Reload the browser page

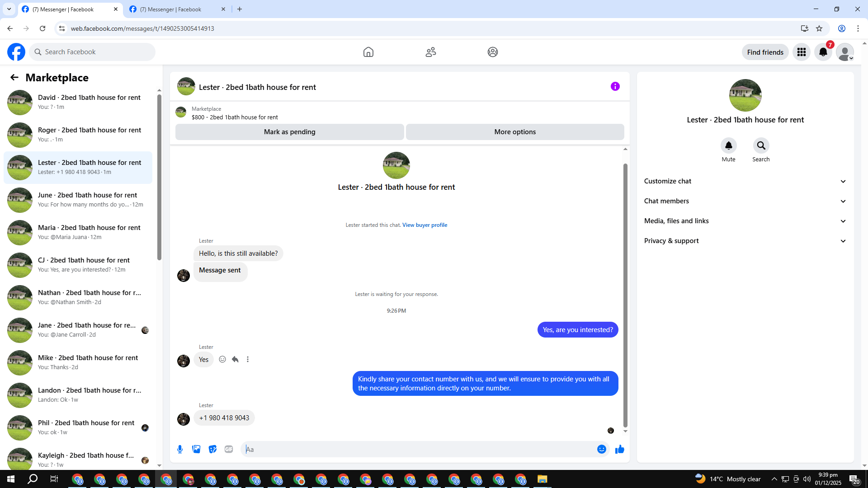tap(42, 28)
